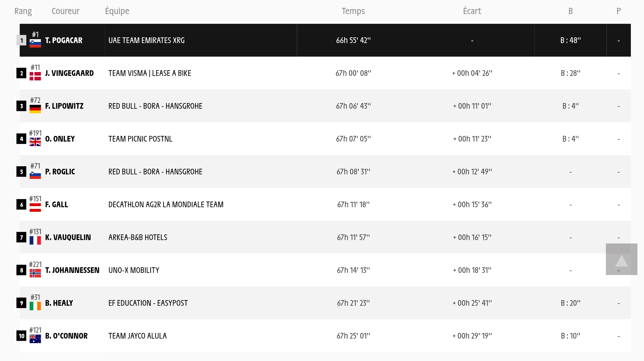The height and width of the screenshot is (361, 644).
Task: Click the Team Picnic PostNL team name
Action: pyautogui.click(x=140, y=139)
